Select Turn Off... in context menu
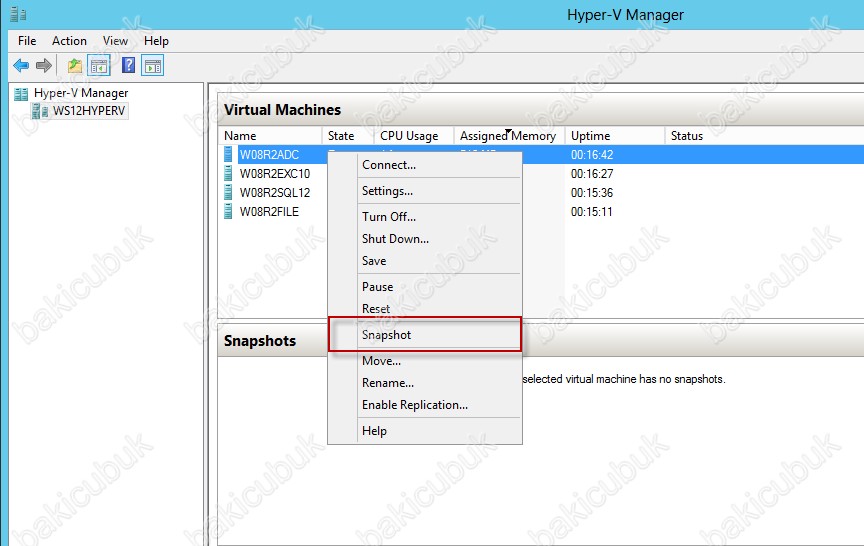 (x=425, y=217)
